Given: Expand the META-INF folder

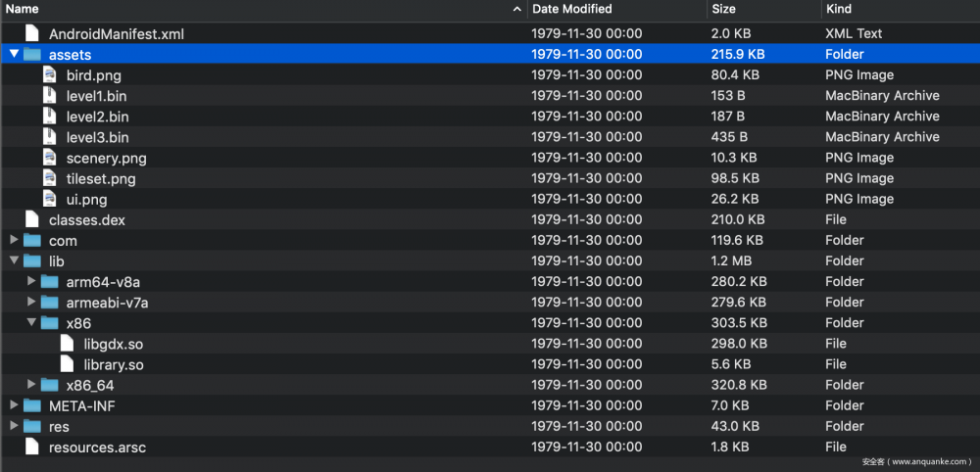Looking at the screenshot, I should [14, 405].
